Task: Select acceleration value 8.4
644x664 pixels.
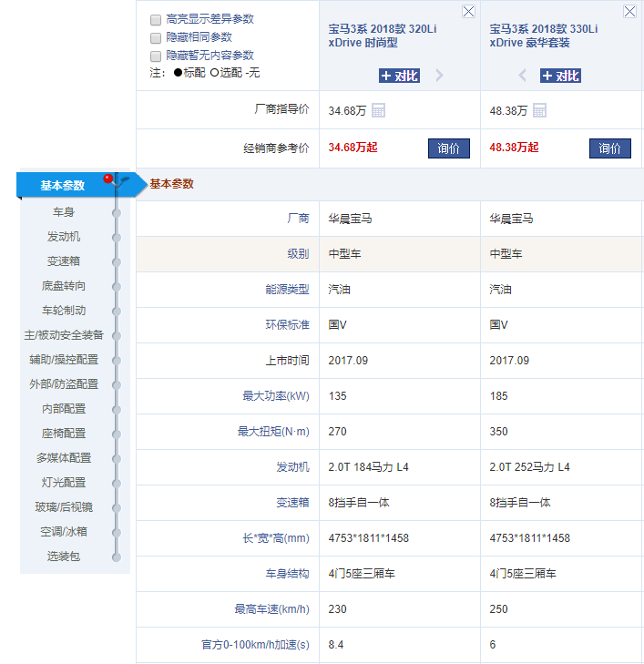Action: 336,645
